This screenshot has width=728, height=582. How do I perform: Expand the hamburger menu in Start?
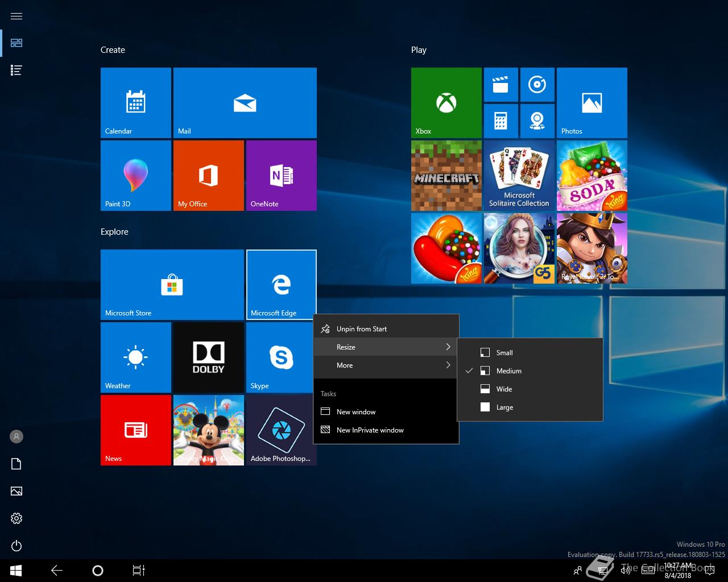pyautogui.click(x=16, y=16)
